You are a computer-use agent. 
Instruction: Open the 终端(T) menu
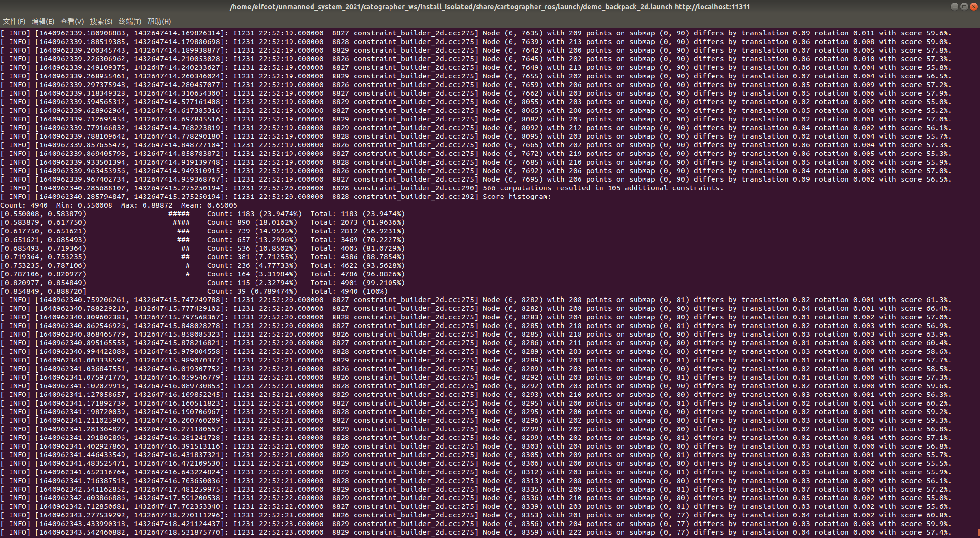130,21
